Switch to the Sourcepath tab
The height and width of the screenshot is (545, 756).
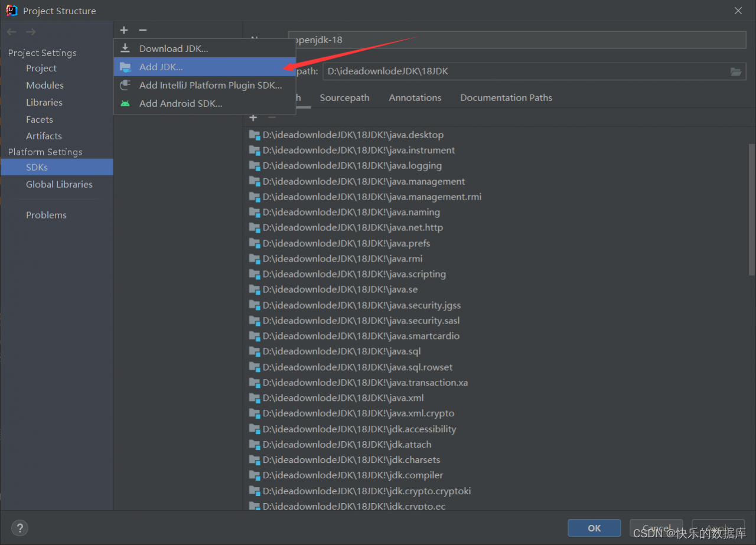coord(344,97)
